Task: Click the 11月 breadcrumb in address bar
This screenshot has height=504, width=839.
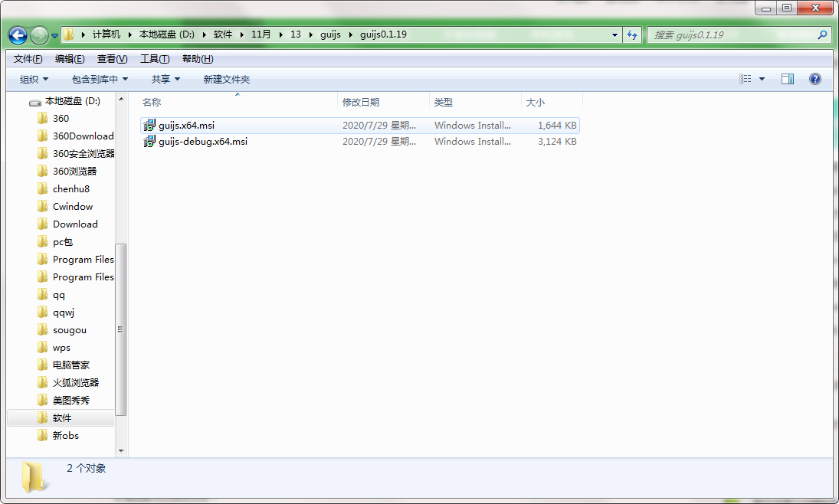Action: (261, 34)
